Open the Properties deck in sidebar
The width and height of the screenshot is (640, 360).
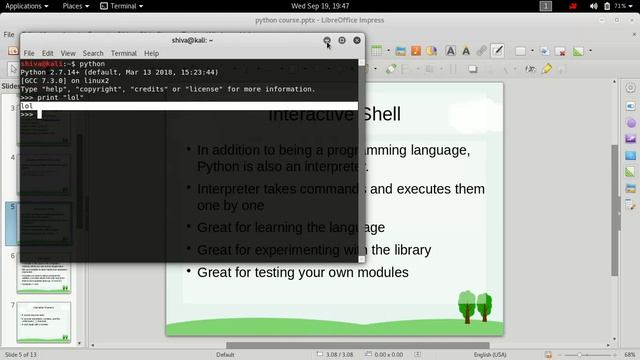(630, 106)
